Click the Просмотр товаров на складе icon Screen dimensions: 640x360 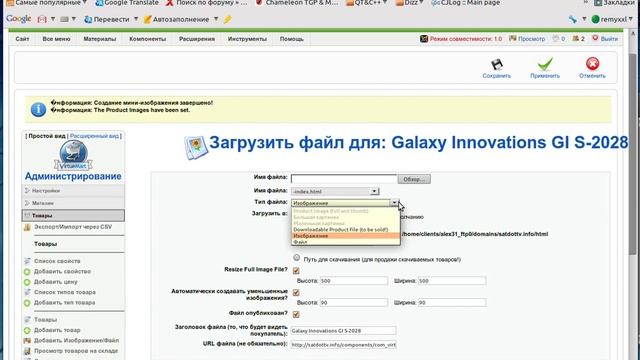pos(27,351)
